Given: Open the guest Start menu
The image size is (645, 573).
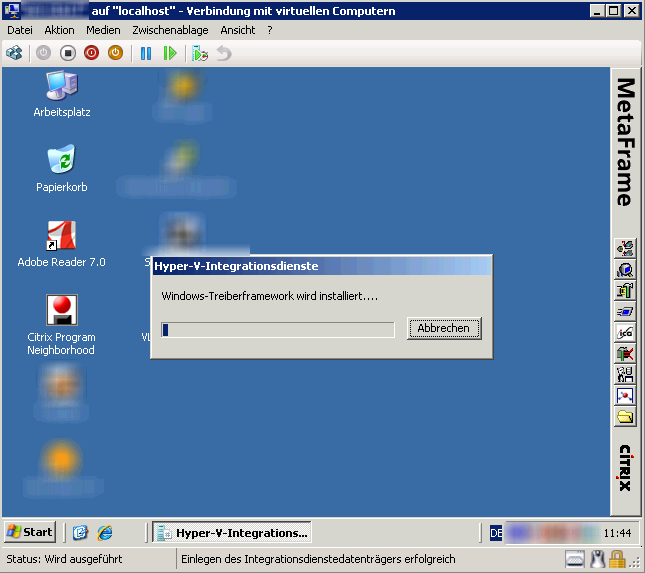Looking at the screenshot, I should pyautogui.click(x=30, y=532).
